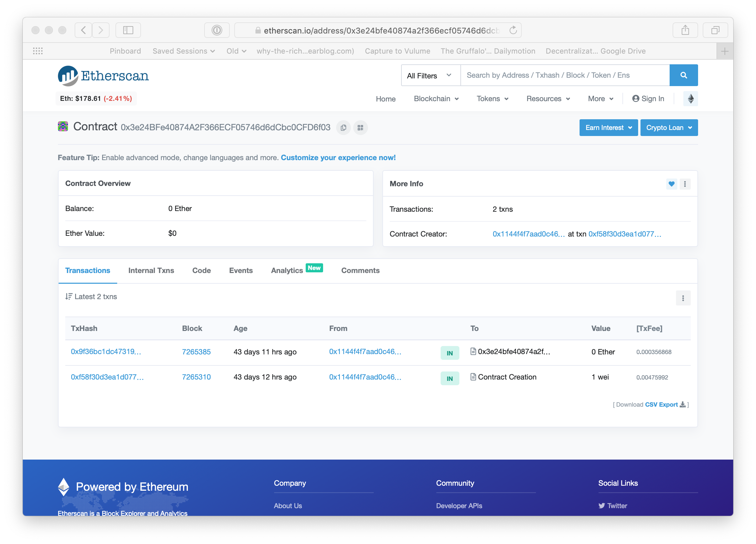Open the Developer APIs footer link

pos(459,506)
